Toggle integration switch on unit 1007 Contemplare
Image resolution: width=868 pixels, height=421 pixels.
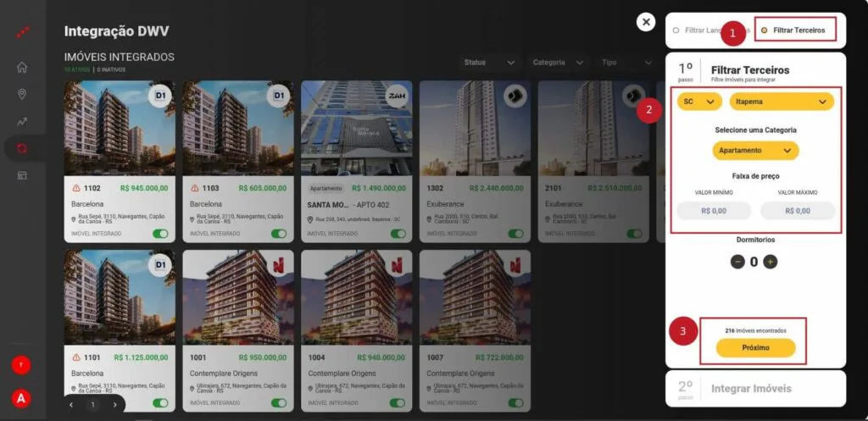[x=516, y=402]
